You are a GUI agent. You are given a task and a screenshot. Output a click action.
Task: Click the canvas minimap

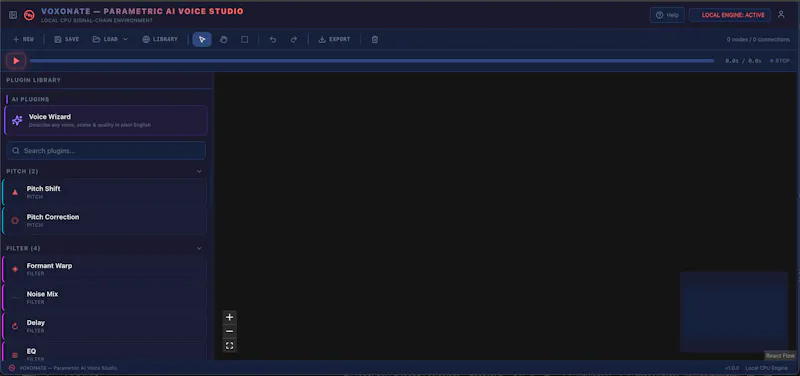734,312
